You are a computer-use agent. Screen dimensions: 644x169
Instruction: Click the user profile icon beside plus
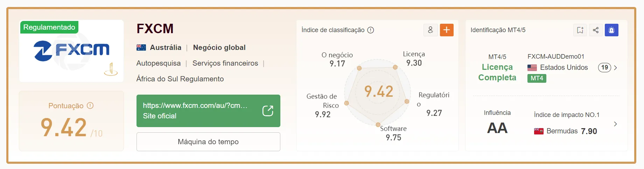430,30
